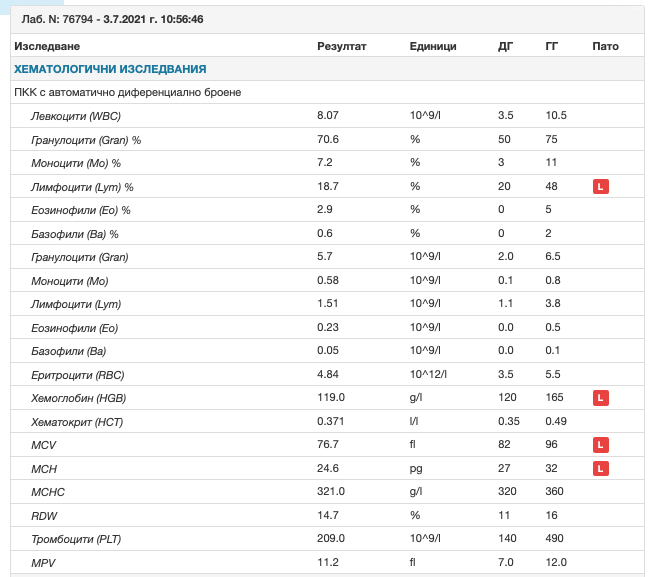653x577 pixels.
Task: Click the Изследване column header
Action: pyautogui.click(x=47, y=46)
